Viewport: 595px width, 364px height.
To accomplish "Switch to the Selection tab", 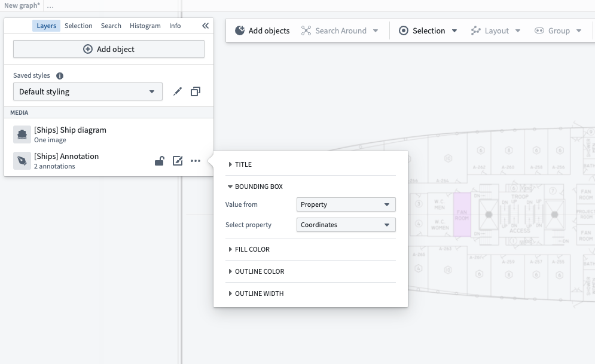I will point(78,26).
